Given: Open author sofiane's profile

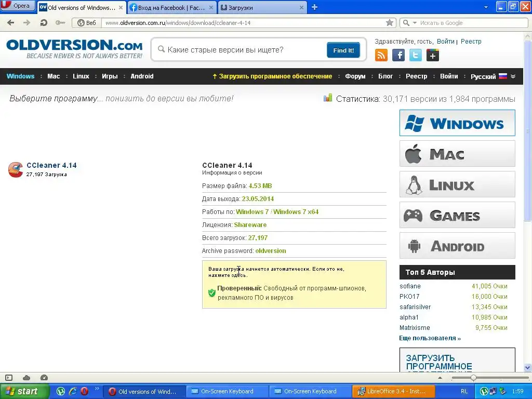Looking at the screenshot, I should [x=410, y=286].
